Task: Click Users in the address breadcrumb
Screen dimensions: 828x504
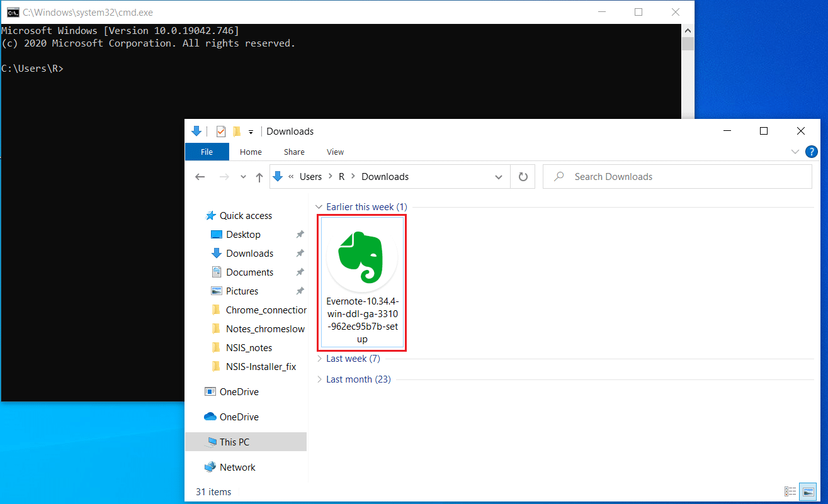Action: click(x=310, y=177)
